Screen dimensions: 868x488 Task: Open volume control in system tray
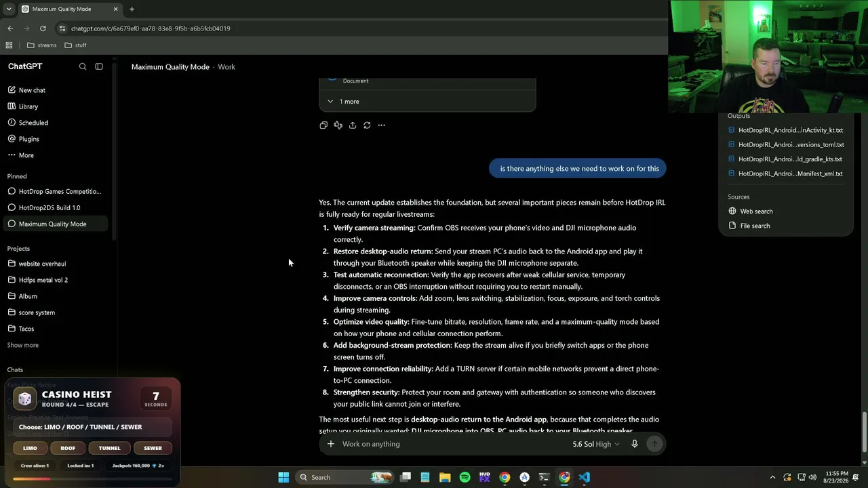pyautogui.click(x=812, y=477)
